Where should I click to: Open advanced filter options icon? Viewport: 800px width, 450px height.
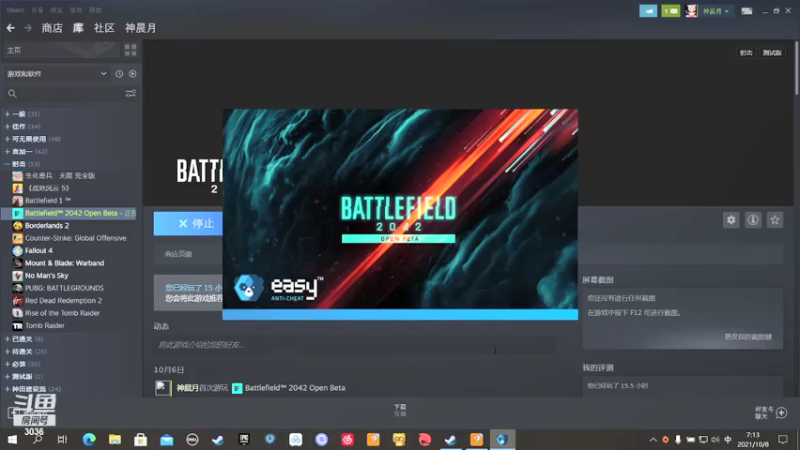131,94
